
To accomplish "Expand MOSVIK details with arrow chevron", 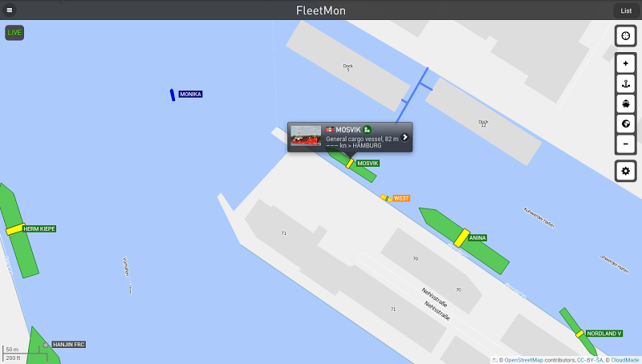I will click(404, 137).
